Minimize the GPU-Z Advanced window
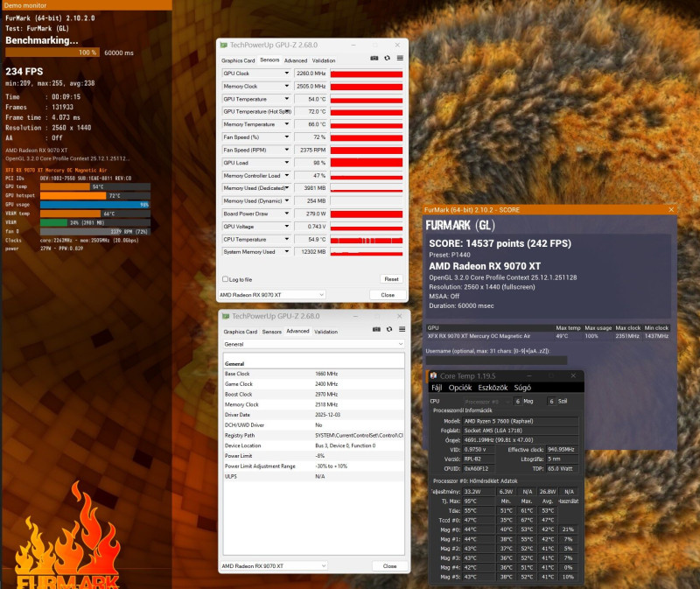700x589 pixels. 355,316
